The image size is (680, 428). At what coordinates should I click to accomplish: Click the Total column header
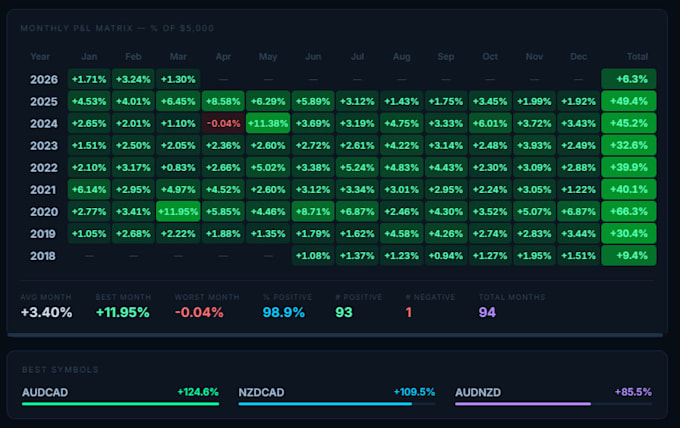click(x=637, y=57)
